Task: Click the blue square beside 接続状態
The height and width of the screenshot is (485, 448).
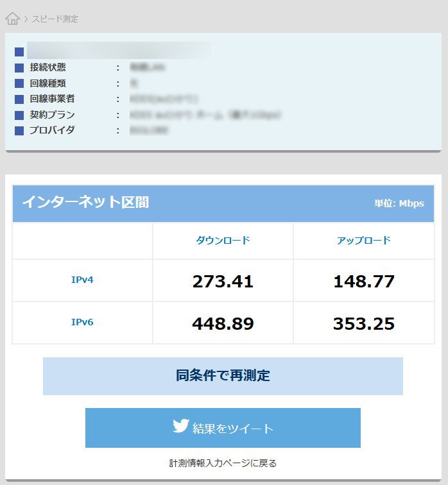Action: click(x=19, y=67)
